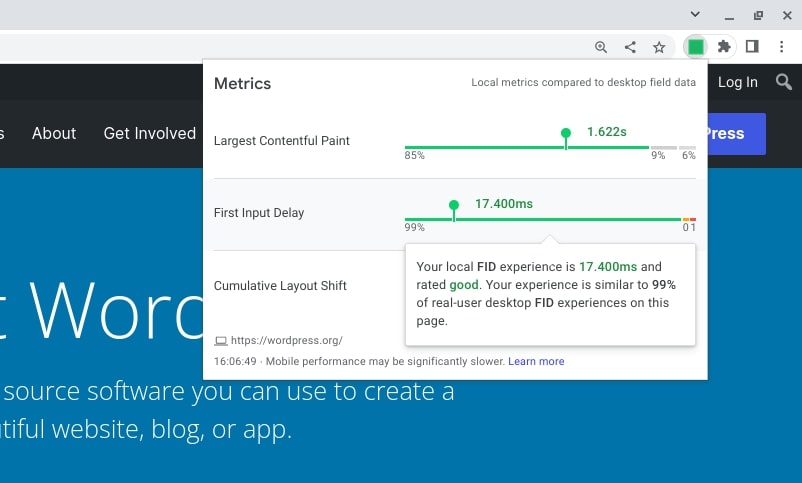Click the 1.622s marker on the LCP bar
The width and height of the screenshot is (802, 483).
coord(566,133)
